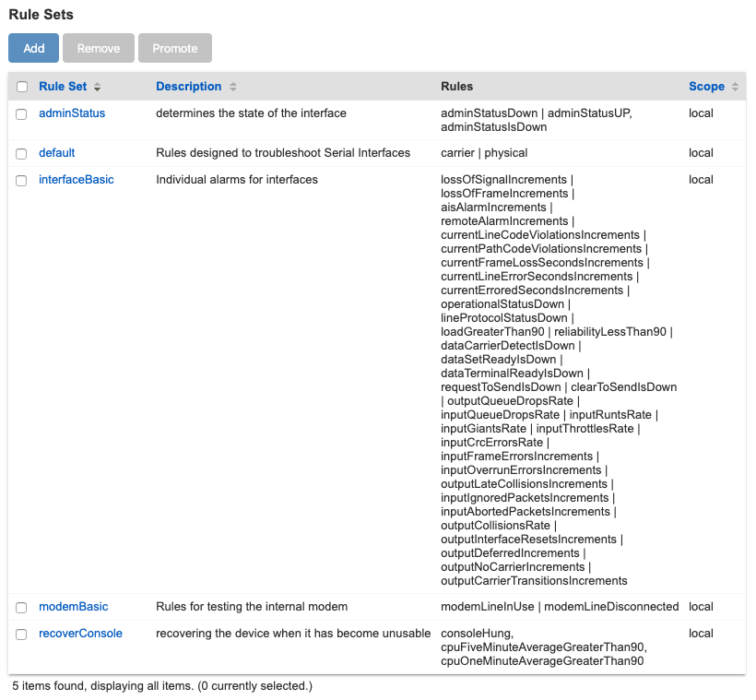
Task: Open the recoverConsole rule set link
Action: [x=80, y=634]
